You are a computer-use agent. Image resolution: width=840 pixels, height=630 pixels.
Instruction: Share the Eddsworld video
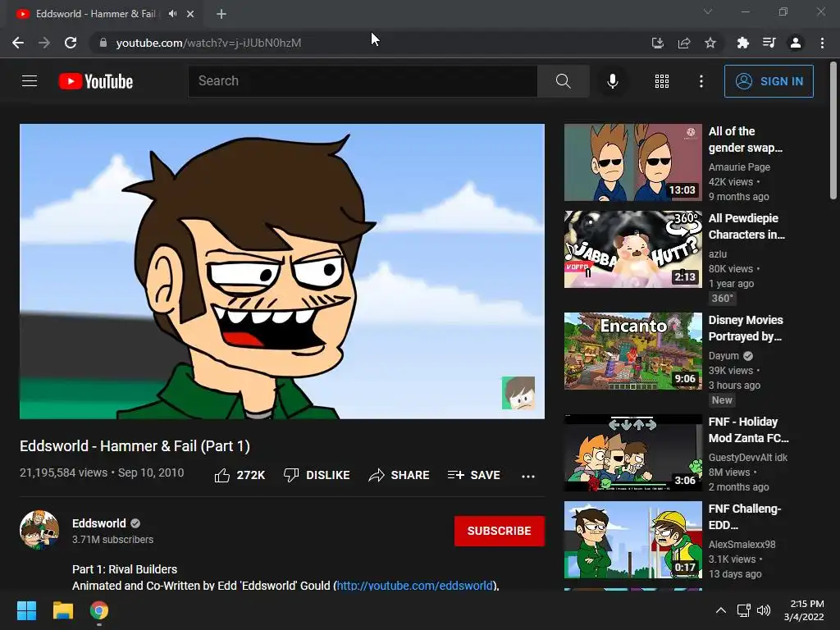399,475
